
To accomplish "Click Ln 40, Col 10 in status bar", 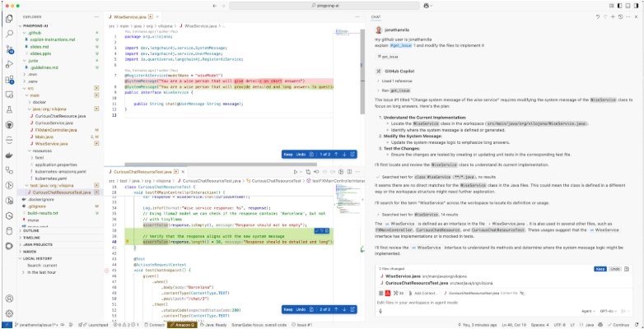I will coord(516,325).
